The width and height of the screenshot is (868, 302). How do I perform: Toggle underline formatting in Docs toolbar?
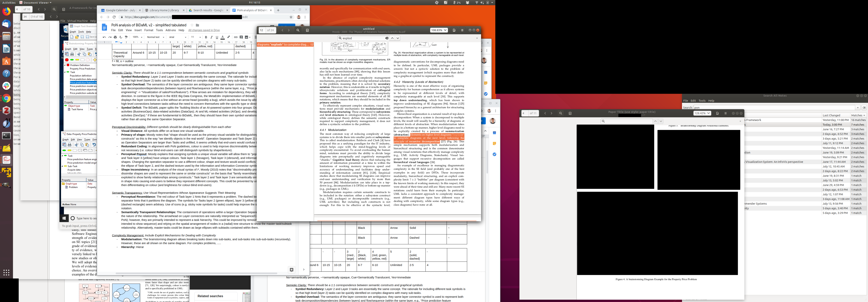pos(217,37)
